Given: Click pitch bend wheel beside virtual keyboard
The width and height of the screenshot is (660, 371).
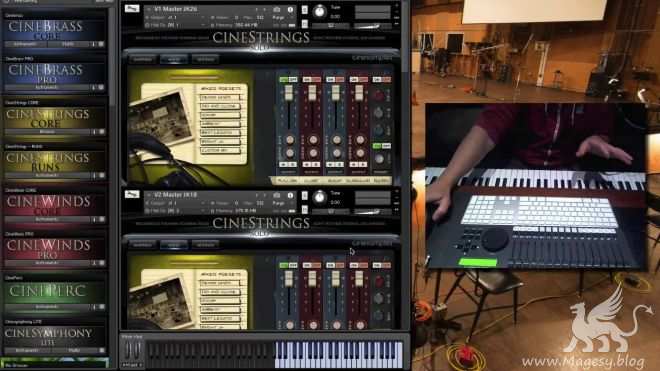Looking at the screenshot, I should pyautogui.click(x=128, y=351).
